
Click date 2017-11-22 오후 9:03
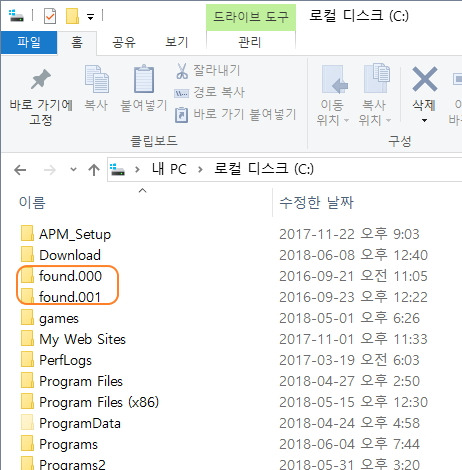349,234
